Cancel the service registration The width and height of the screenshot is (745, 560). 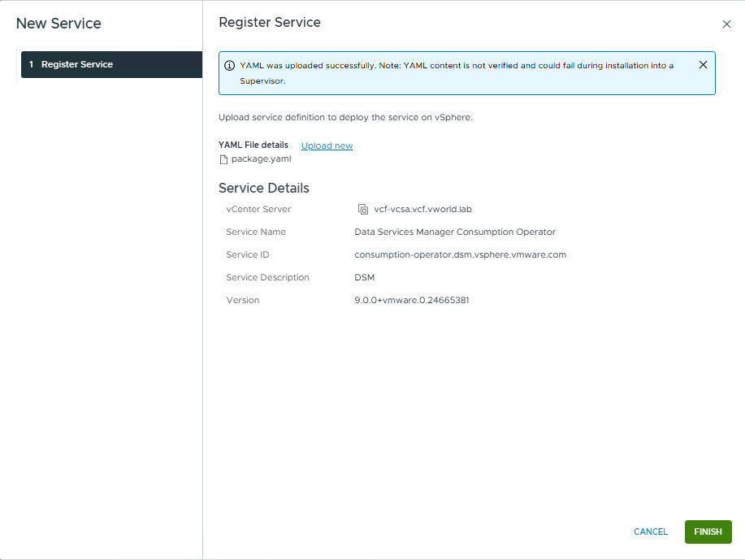click(x=650, y=532)
